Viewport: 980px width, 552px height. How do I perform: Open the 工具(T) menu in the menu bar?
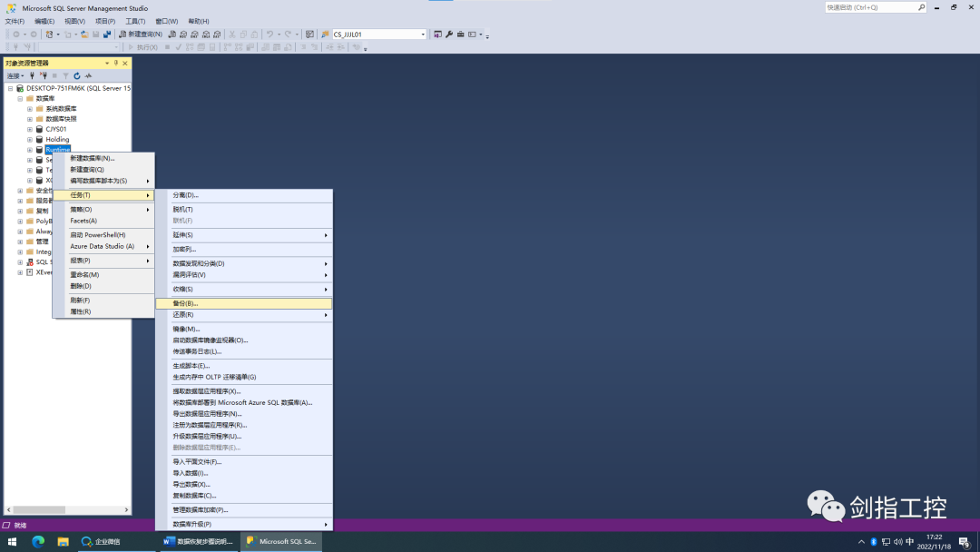point(135,21)
